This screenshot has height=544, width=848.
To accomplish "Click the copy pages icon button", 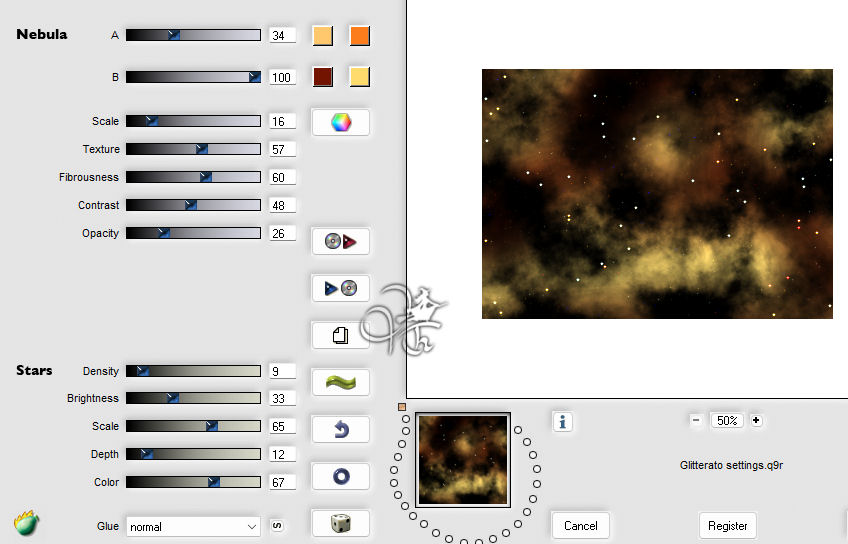I will 340,335.
